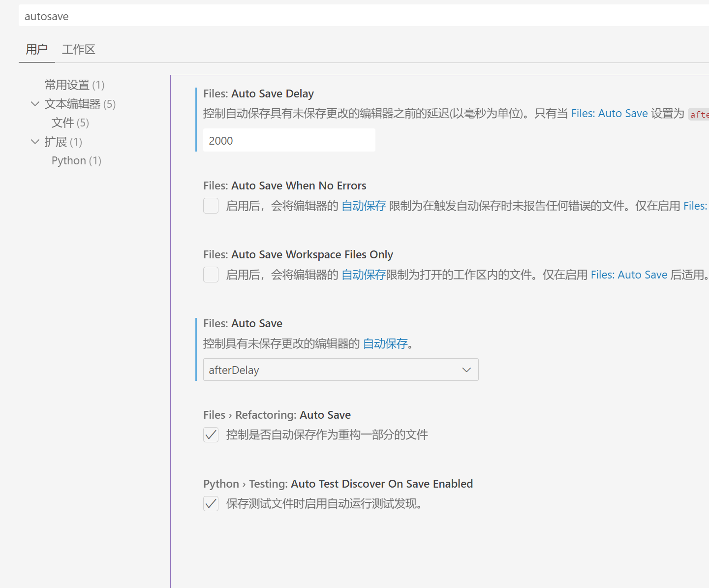Select 文件 (5) tree item
The height and width of the screenshot is (588, 709).
(x=70, y=123)
